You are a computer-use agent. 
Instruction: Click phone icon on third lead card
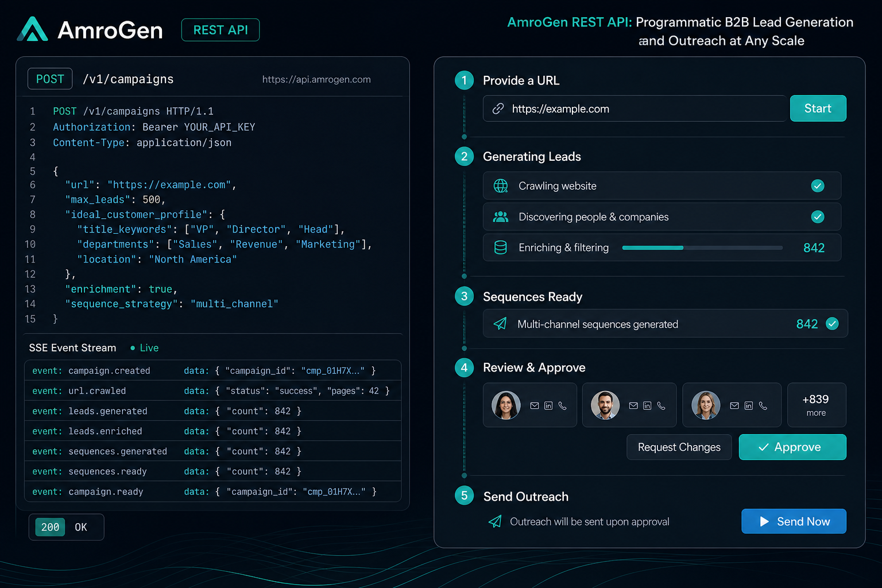763,405
